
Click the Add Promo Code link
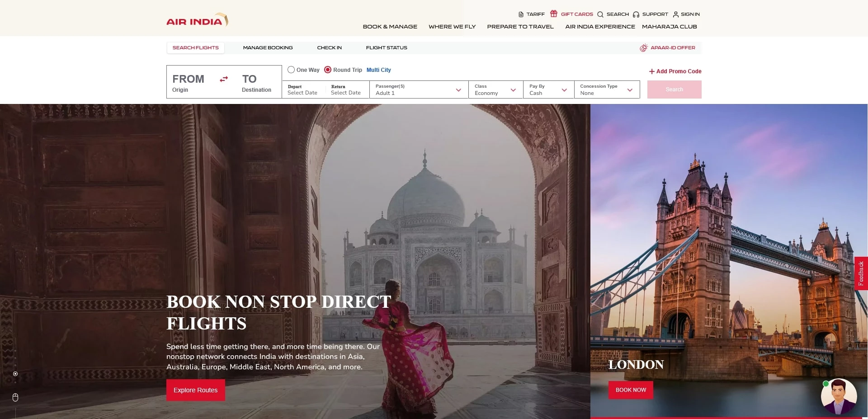(675, 71)
